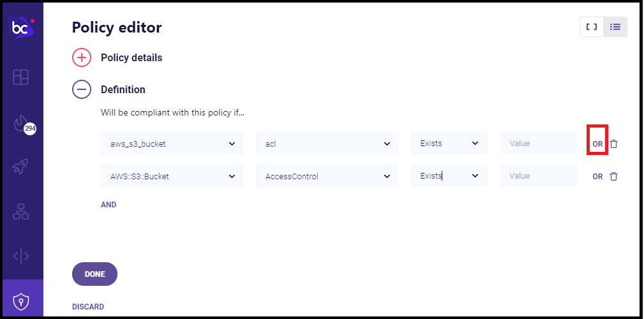
Task: Collapse the Definition section
Action: (82, 89)
